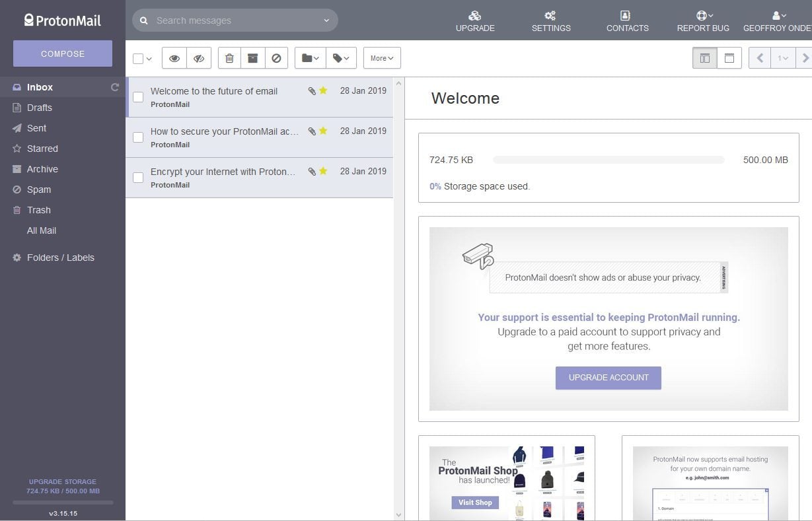Open the More actions dropdown

382,58
